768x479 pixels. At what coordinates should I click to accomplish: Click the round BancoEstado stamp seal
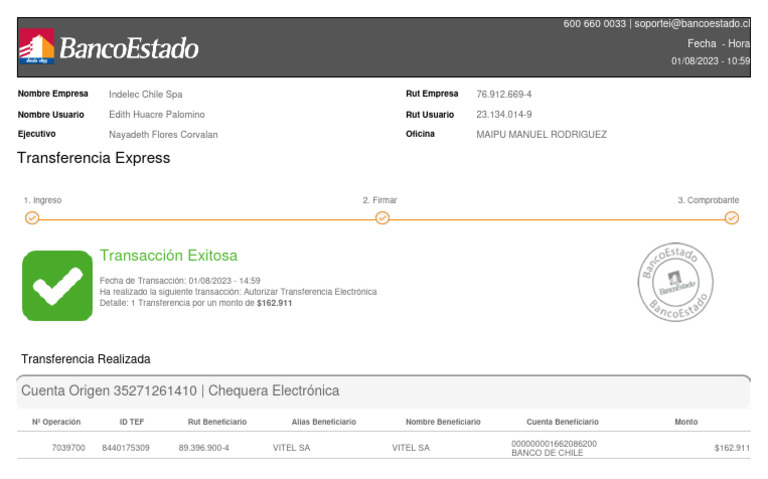click(x=675, y=282)
